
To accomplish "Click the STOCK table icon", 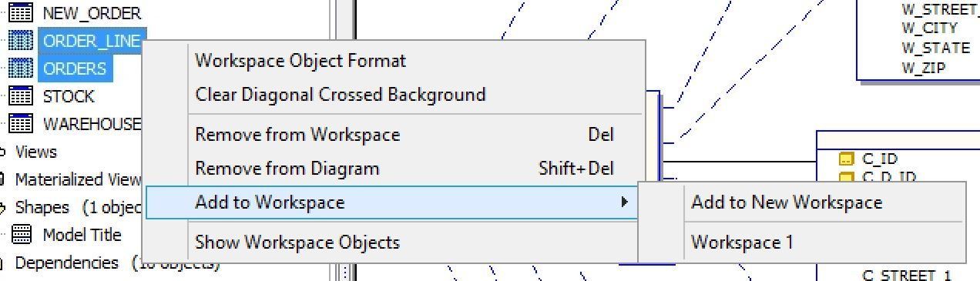I will pyautogui.click(x=22, y=96).
